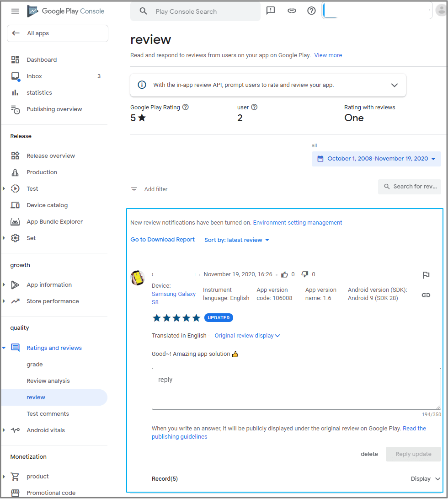Open Play Console help via the question mark icon
This screenshot has width=448, height=499.
coord(311,11)
